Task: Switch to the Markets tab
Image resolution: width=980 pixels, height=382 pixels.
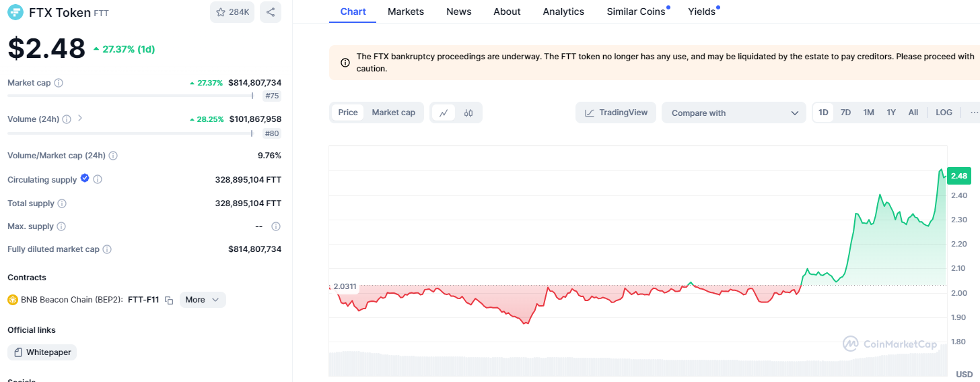Action: tap(406, 11)
